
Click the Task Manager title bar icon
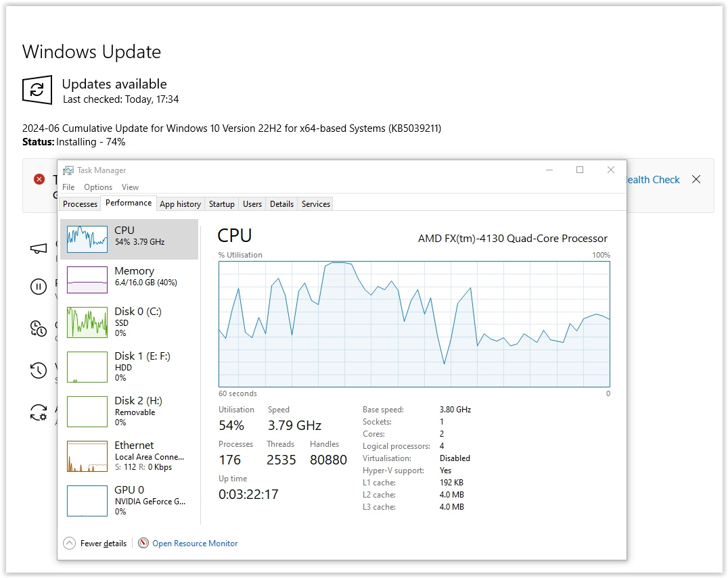point(68,170)
